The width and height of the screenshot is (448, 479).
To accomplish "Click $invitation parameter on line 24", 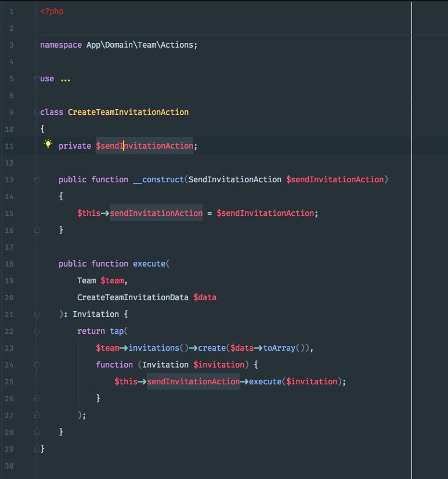I will pyautogui.click(x=219, y=365).
